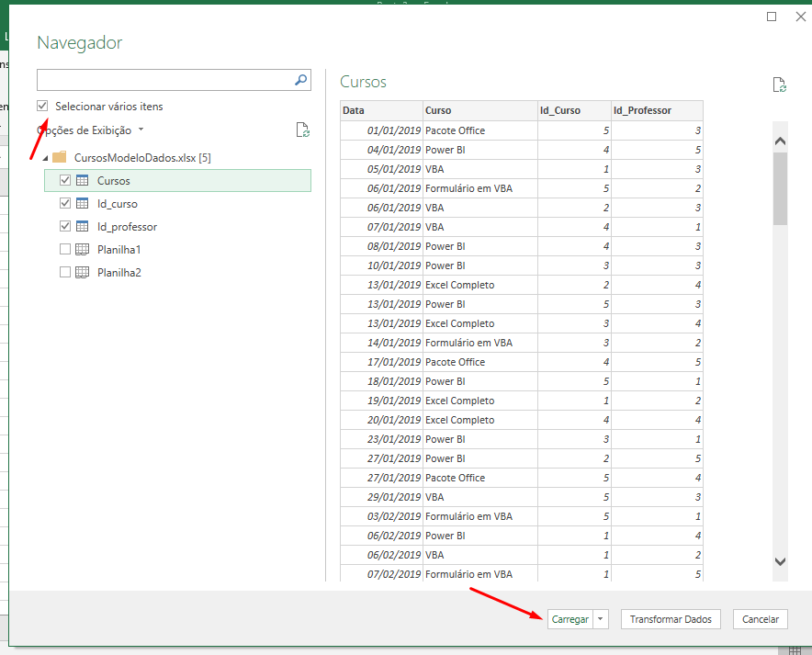
Task: Click the Id_curso table icon
Action: [83, 204]
